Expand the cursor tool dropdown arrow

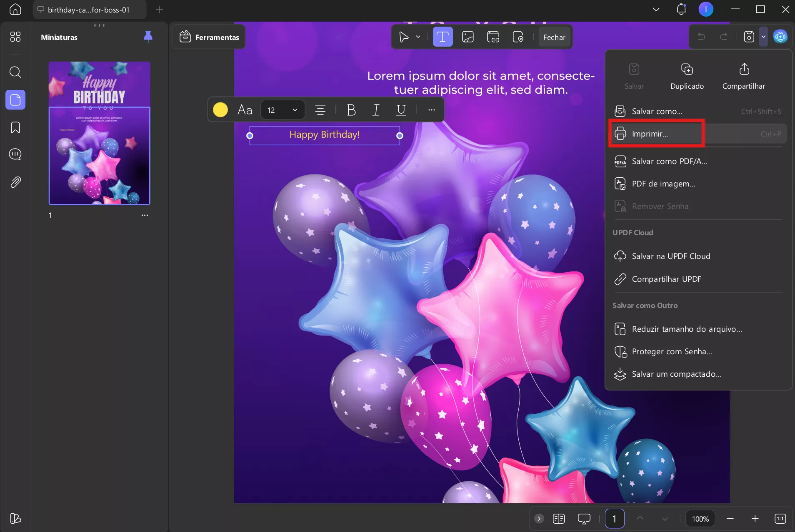418,37
